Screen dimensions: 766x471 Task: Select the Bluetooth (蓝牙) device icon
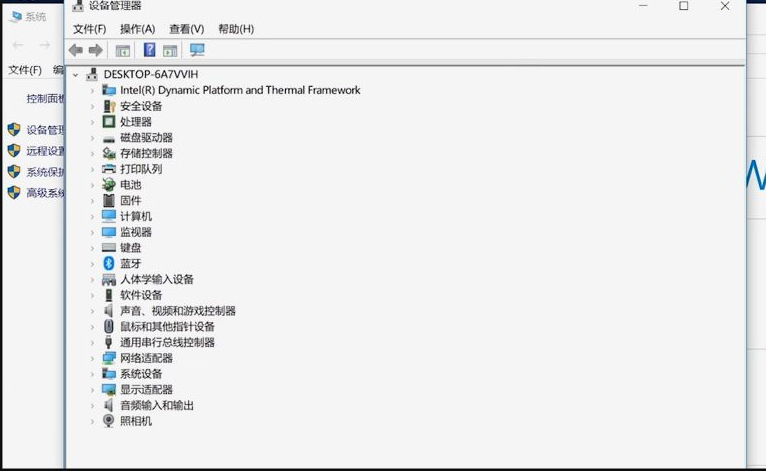tap(109, 264)
